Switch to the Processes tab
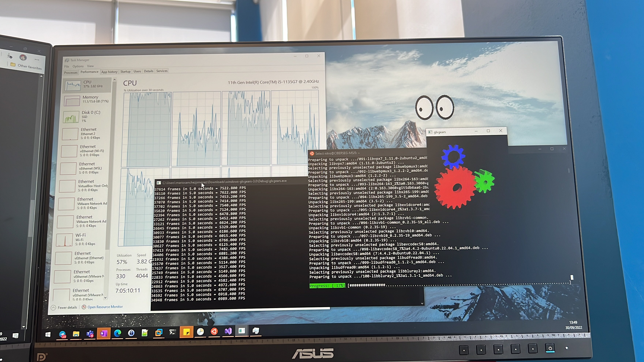Viewport: 644px width, 362px height. coord(71,73)
